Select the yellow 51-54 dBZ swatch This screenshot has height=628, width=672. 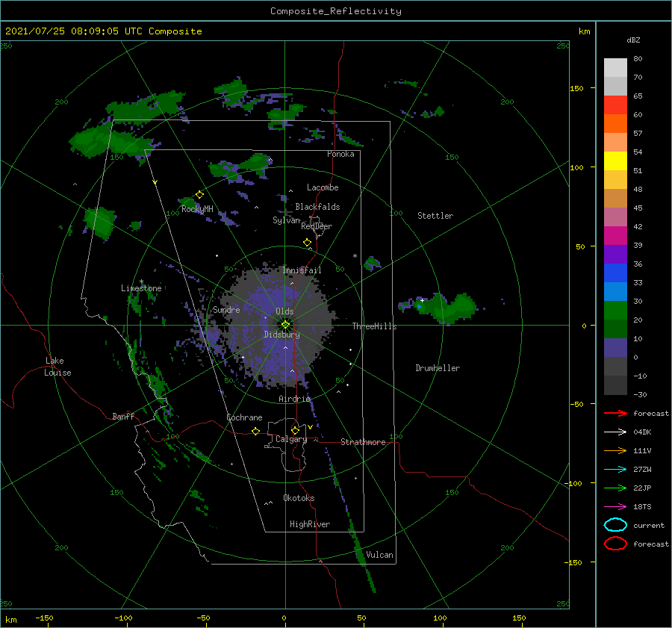pos(615,161)
